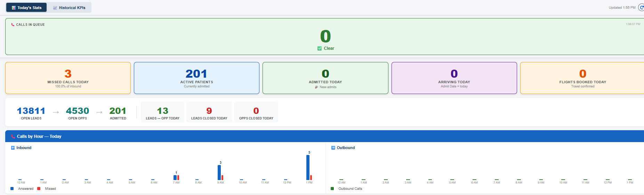Click the calls in queue count 0

[x=325, y=36]
